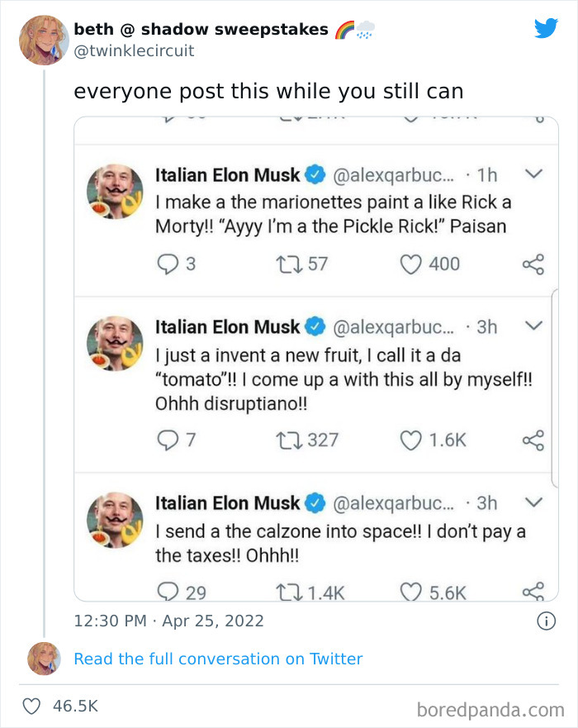Click the verified badge on the first tweet
Screen dimensions: 578x728
[x=316, y=174]
